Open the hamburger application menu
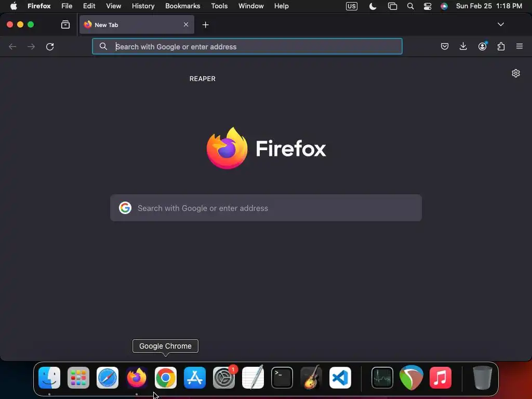This screenshot has height=399, width=532. pyautogui.click(x=519, y=46)
